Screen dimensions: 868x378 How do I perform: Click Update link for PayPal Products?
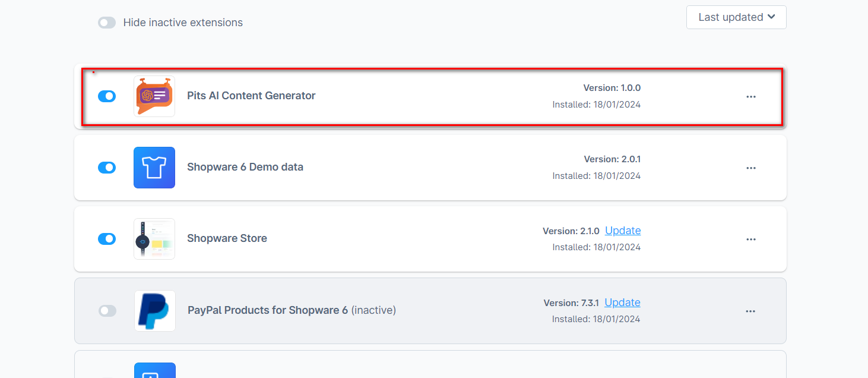622,303
